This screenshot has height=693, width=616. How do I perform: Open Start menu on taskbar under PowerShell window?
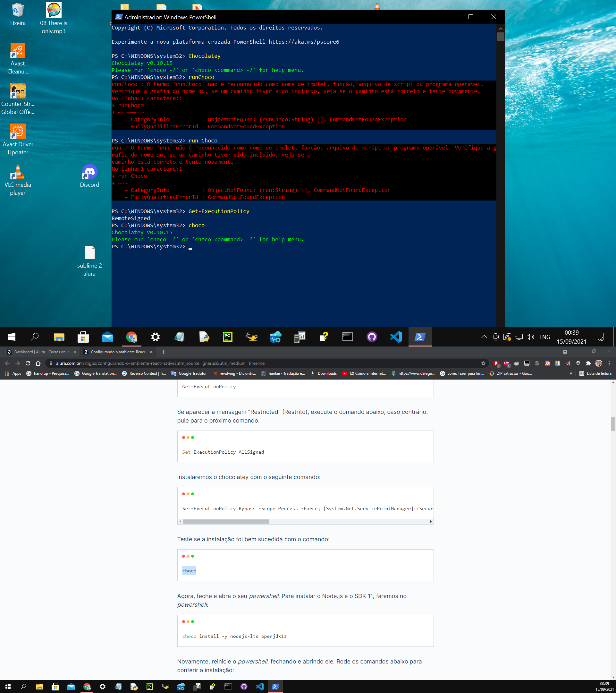tap(12, 337)
